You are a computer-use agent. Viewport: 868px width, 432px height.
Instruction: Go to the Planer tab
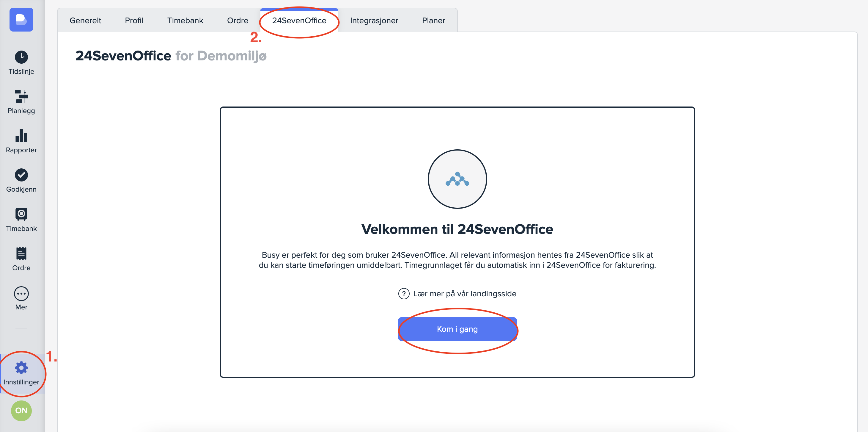[x=433, y=21]
